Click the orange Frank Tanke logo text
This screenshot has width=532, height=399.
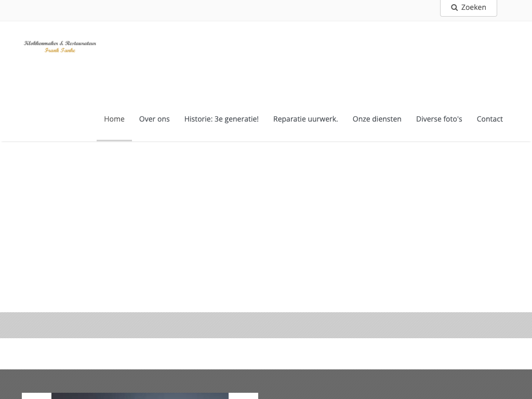pyautogui.click(x=60, y=50)
